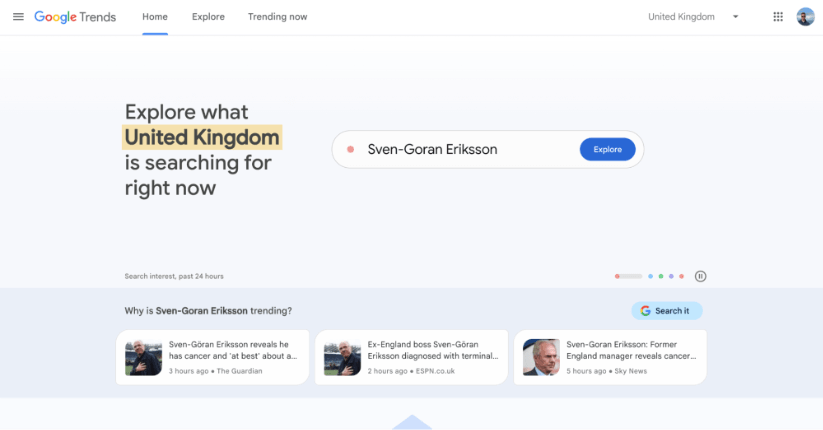Click 'Why is Sven-Goran Eriksson trending?' text
The height and width of the screenshot is (430, 823).
(208, 311)
